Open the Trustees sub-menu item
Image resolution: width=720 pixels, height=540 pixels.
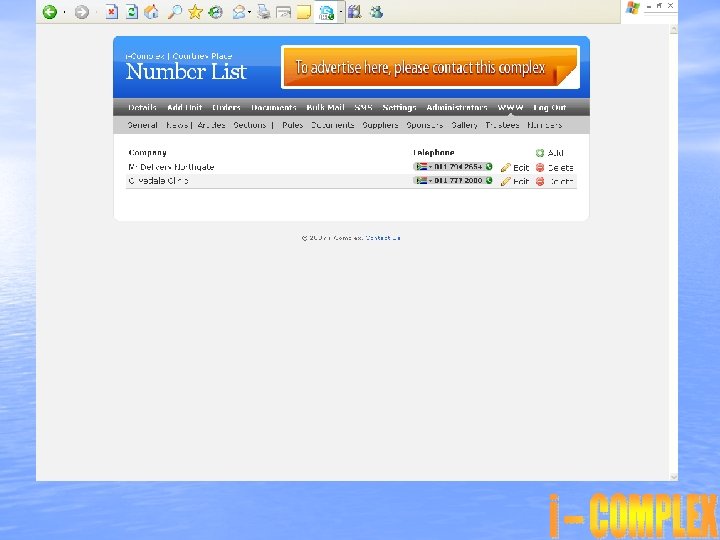(x=502, y=125)
